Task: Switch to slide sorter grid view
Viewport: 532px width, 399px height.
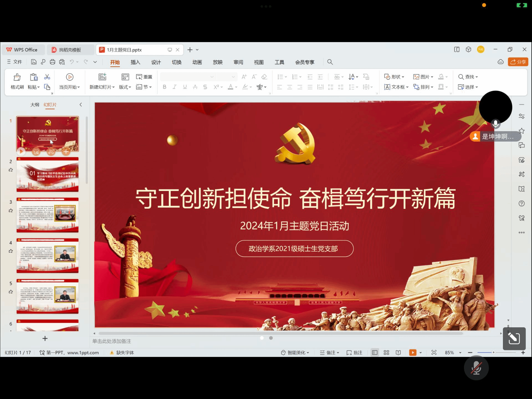Action: point(386,352)
